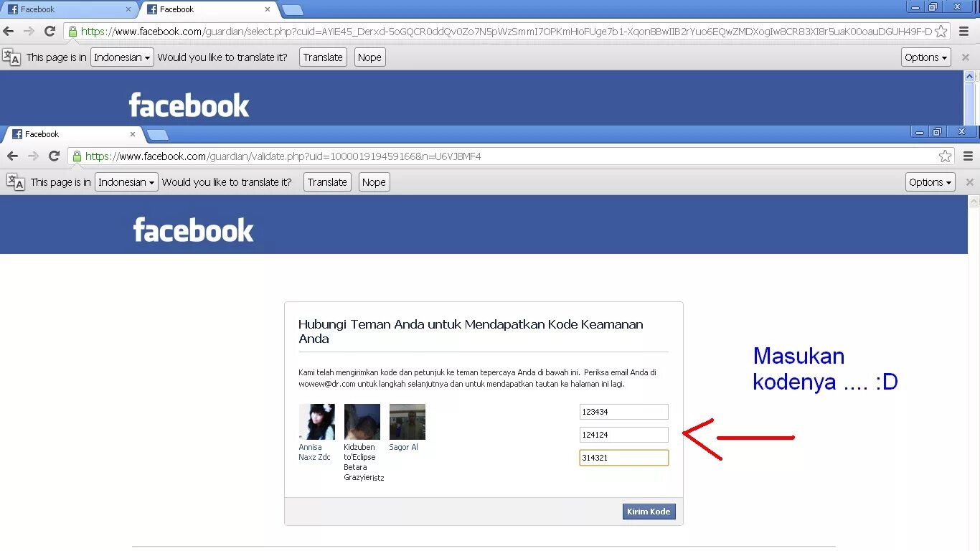Click the front window's address bar URL
This screenshot has height=551, width=980.
[283, 156]
